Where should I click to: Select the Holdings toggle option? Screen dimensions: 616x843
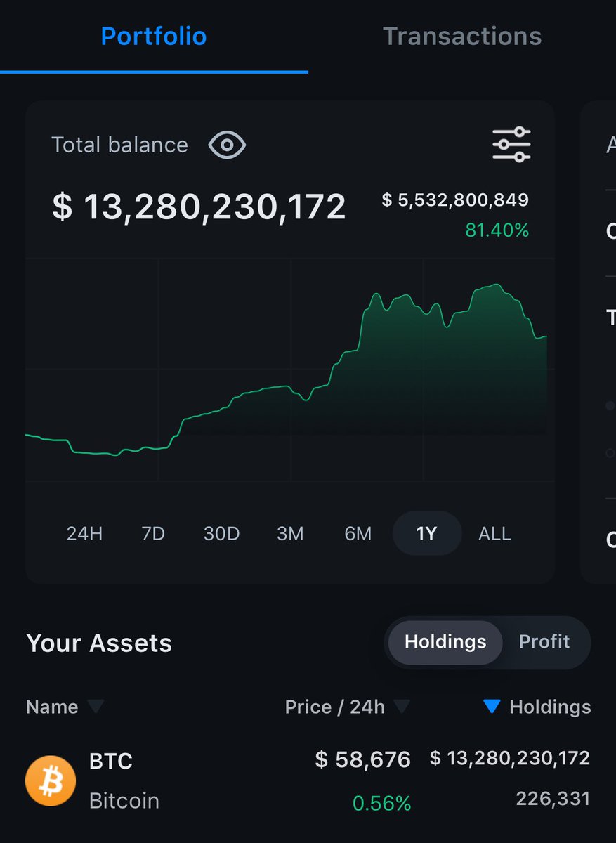pyautogui.click(x=444, y=641)
